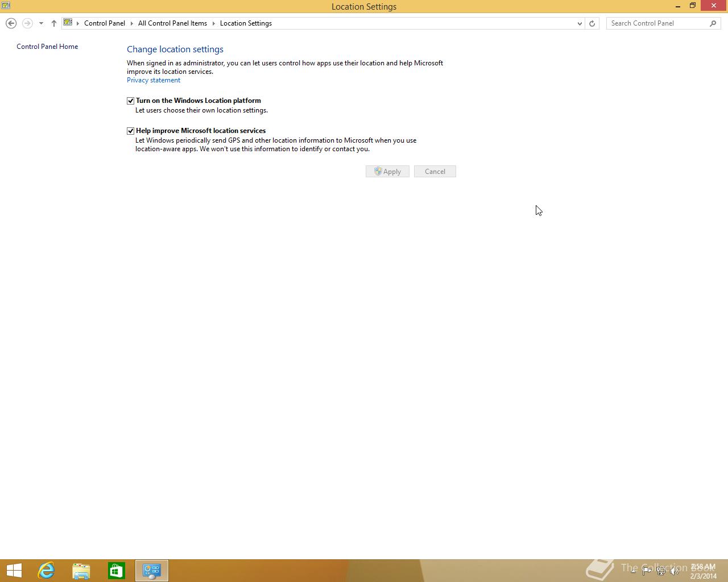This screenshot has height=582, width=728.
Task: Click the search magnifier icon
Action: click(x=713, y=23)
